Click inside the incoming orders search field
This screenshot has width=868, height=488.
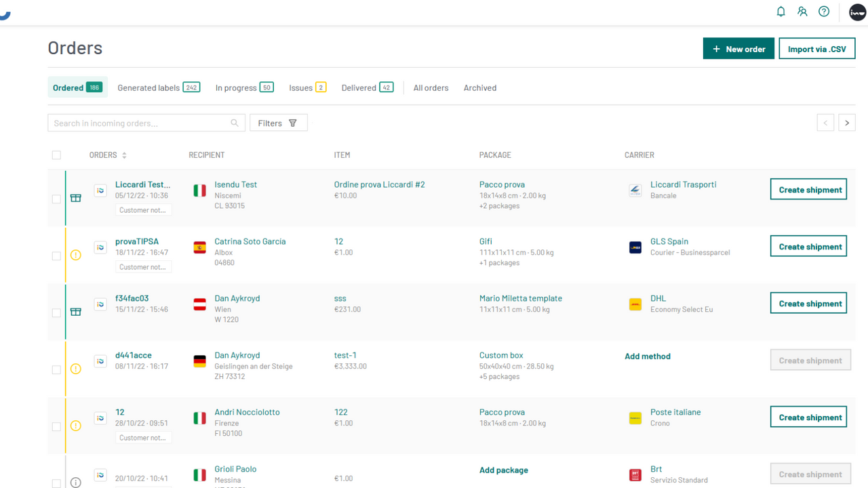(136, 123)
